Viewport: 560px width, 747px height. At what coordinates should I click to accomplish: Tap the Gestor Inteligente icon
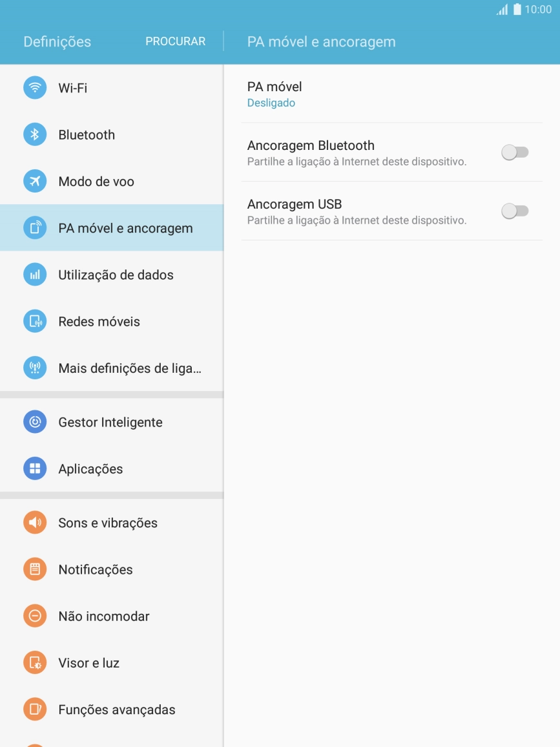point(35,421)
